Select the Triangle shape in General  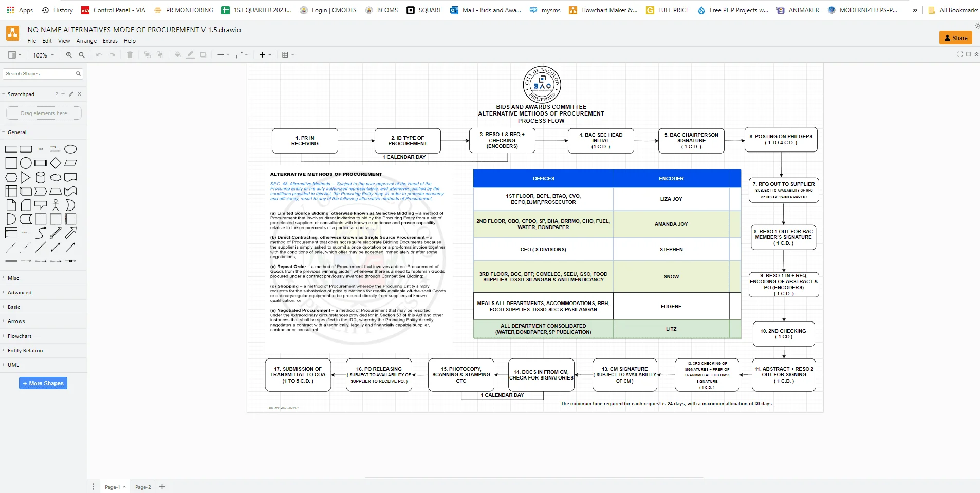[x=26, y=178]
